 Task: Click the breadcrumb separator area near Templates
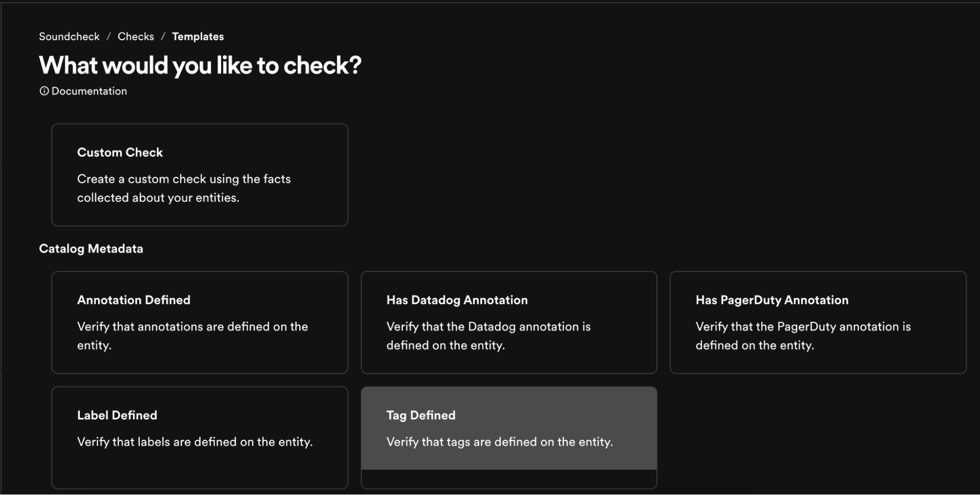pyautogui.click(x=163, y=36)
